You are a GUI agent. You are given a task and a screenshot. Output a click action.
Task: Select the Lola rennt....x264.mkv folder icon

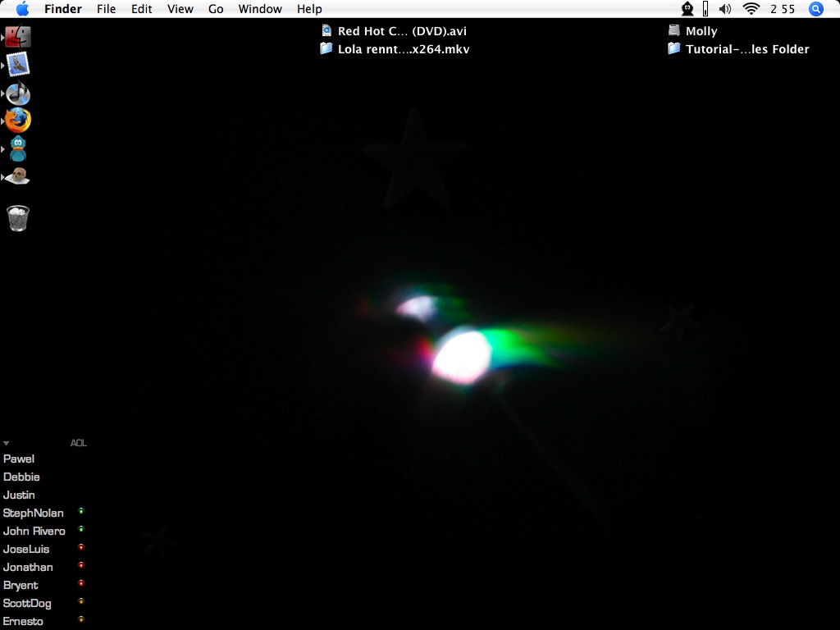point(326,48)
